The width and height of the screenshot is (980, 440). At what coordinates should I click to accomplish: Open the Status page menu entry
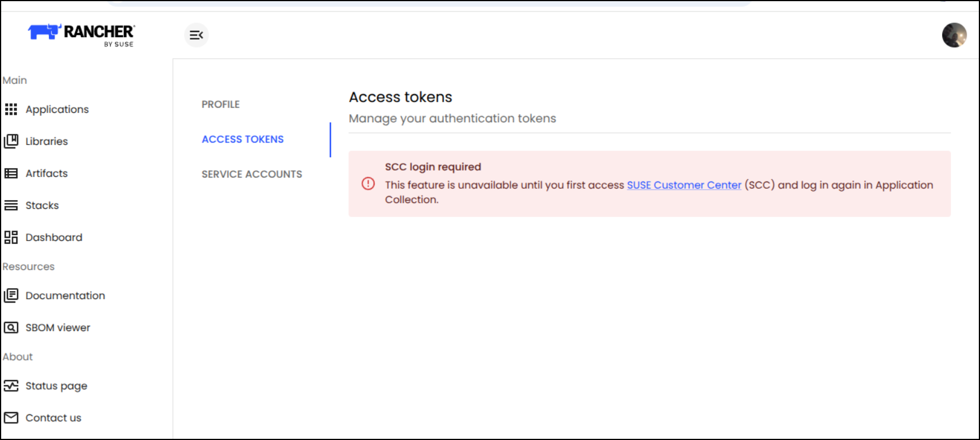(x=56, y=386)
